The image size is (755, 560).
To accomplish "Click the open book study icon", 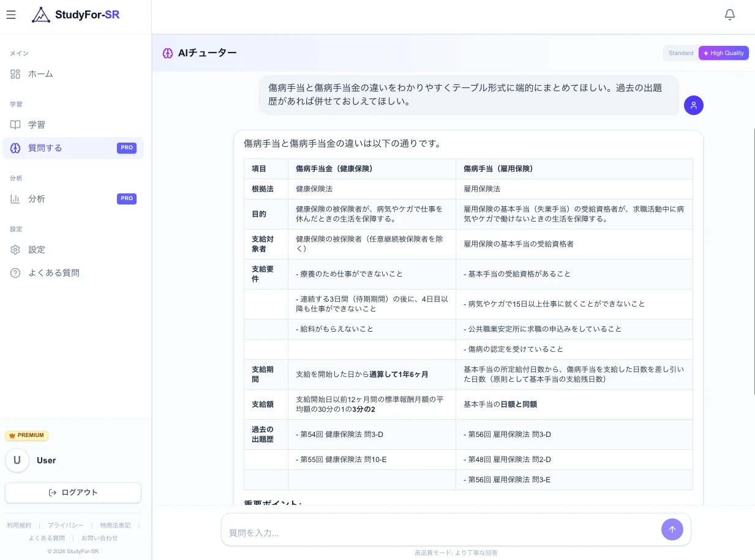I will (15, 125).
